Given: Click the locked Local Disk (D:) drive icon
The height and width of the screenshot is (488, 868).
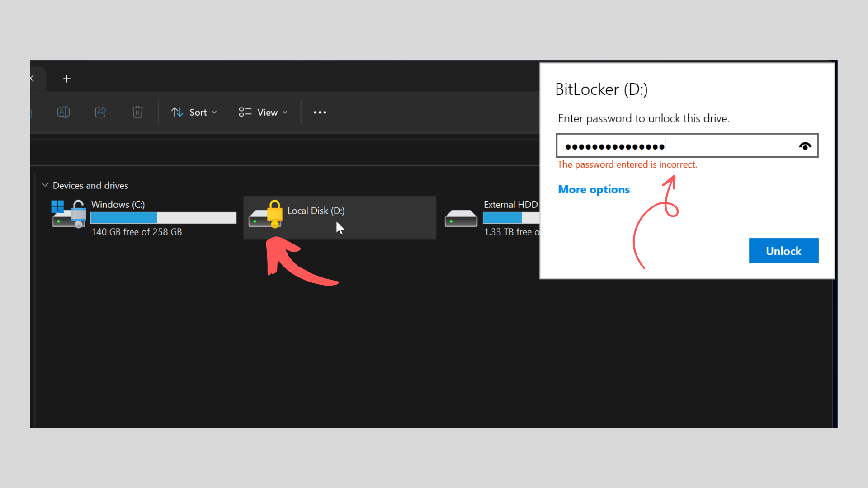Looking at the screenshot, I should [266, 215].
